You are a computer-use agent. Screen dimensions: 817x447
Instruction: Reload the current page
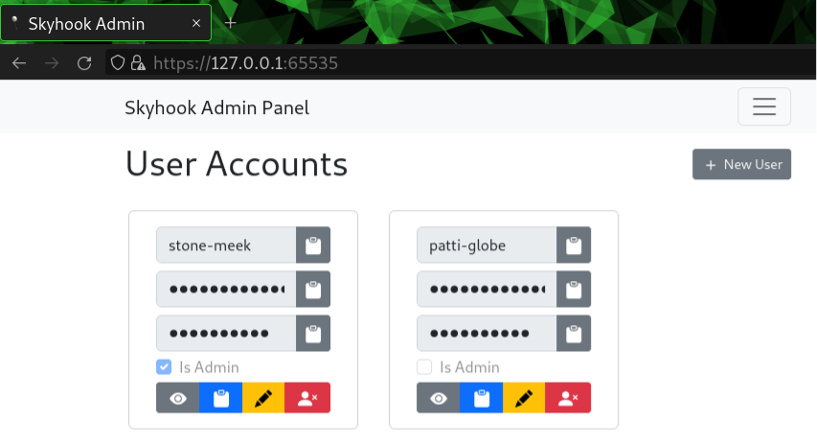84,63
